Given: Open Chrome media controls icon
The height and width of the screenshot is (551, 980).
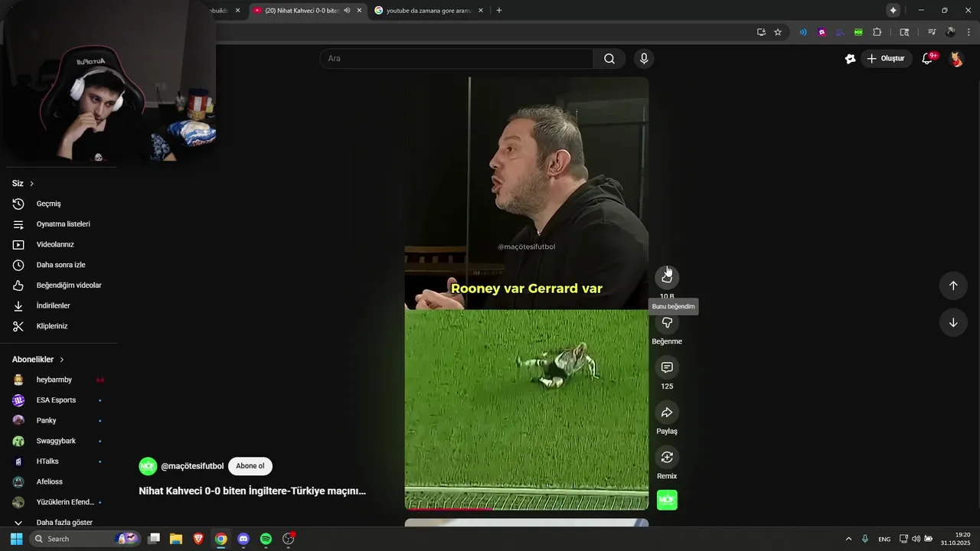Looking at the screenshot, I should tap(932, 32).
